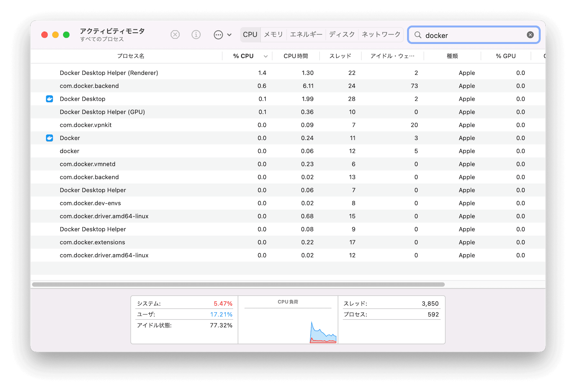The width and height of the screenshot is (576, 392).
Task: Select Docker Desktop Helper row with 9 threads
Action: 288,229
